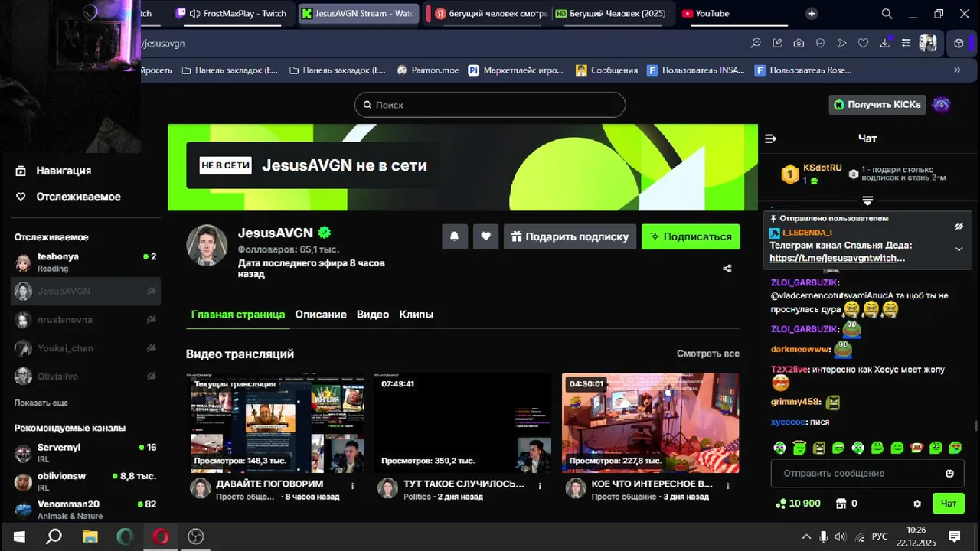Open chat settings gear icon
Screen dimensions: 980x551
point(917,504)
